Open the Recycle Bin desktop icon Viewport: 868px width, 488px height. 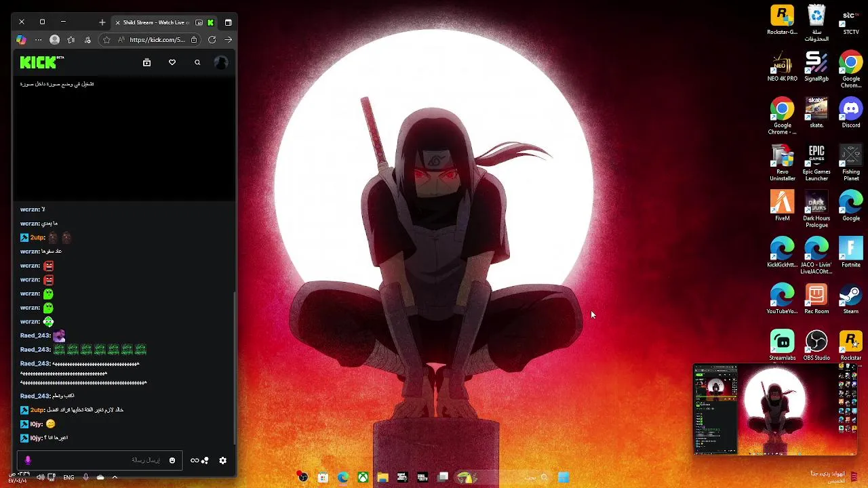(816, 23)
